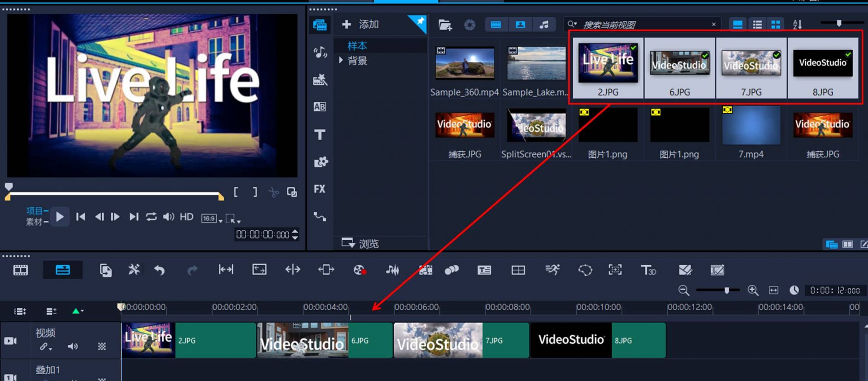
Task: Open the chapter/cue menu dropdown
Action: [x=78, y=311]
